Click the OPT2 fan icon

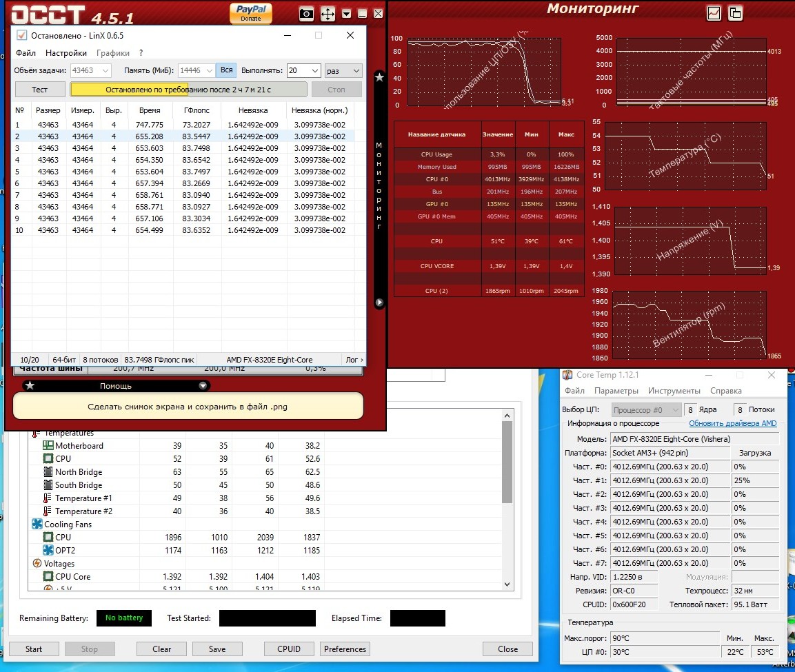pos(48,551)
